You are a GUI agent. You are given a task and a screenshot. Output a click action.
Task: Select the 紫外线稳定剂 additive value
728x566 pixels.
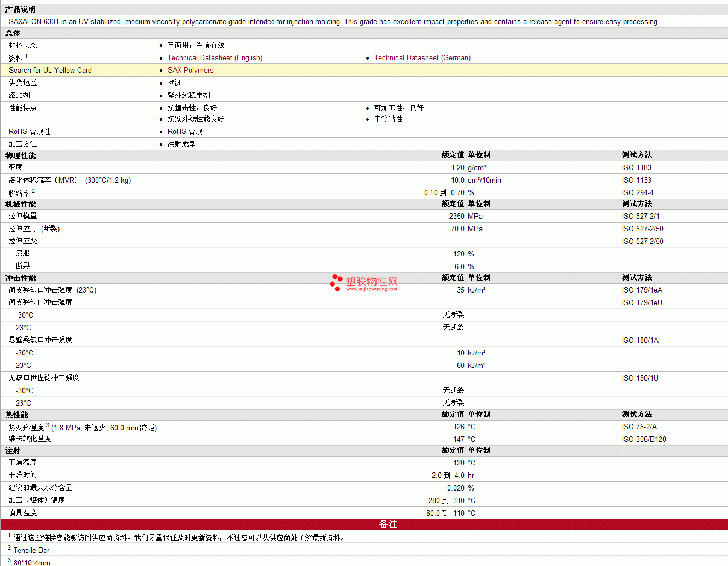pyautogui.click(x=189, y=96)
